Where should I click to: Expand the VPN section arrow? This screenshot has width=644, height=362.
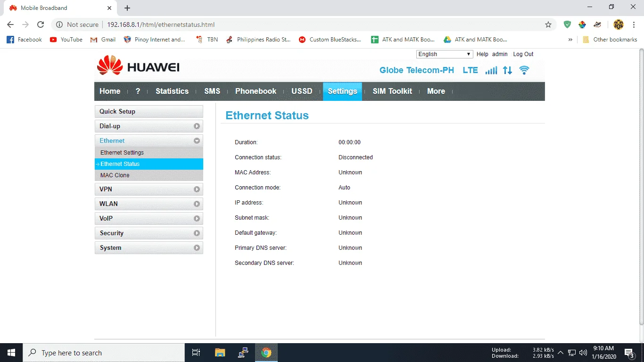pyautogui.click(x=197, y=189)
